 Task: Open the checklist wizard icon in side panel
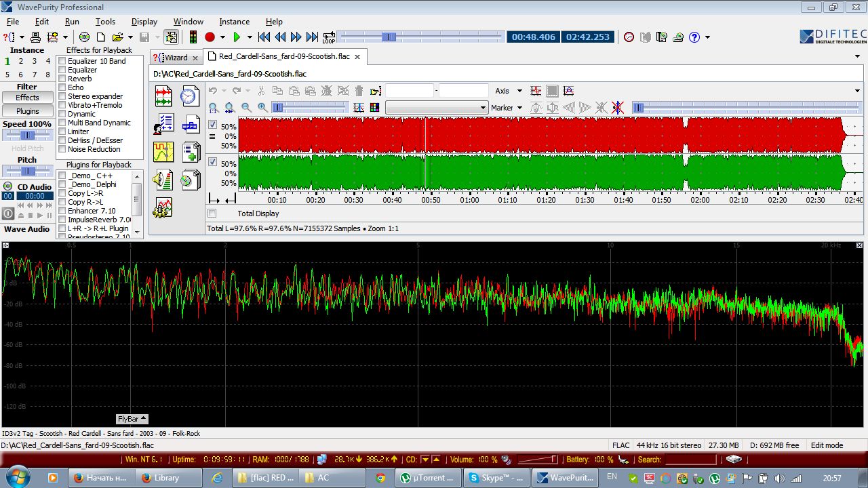coord(163,124)
